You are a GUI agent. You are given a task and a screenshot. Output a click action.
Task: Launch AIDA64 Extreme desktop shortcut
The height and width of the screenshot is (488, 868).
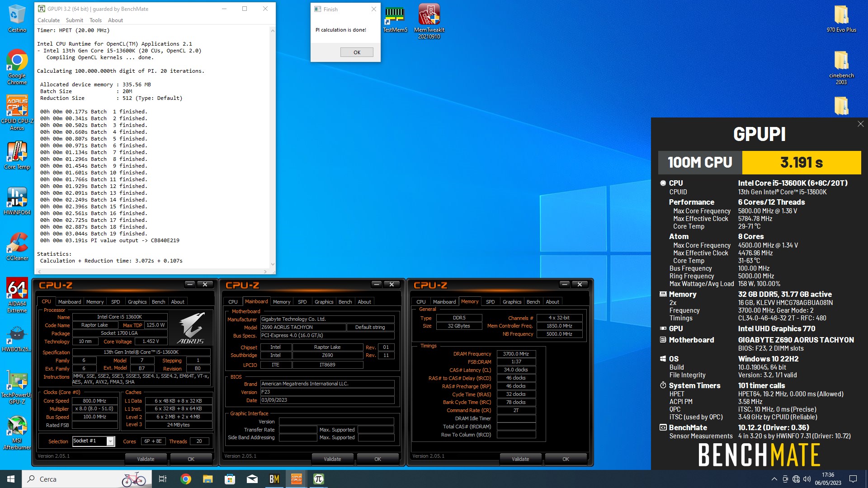[17, 296]
